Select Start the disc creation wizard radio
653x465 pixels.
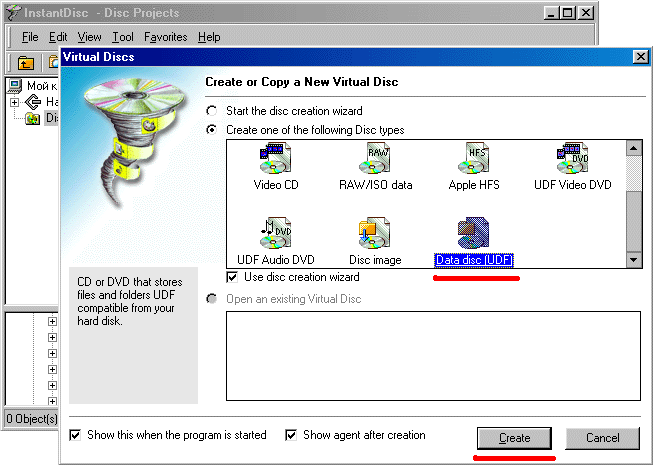click(212, 111)
